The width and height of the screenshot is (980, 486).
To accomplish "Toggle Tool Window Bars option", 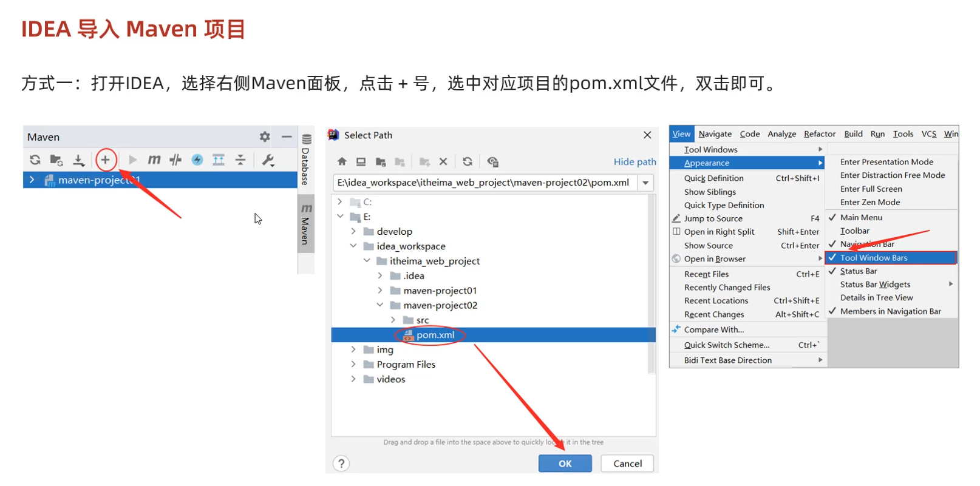I will [x=891, y=258].
